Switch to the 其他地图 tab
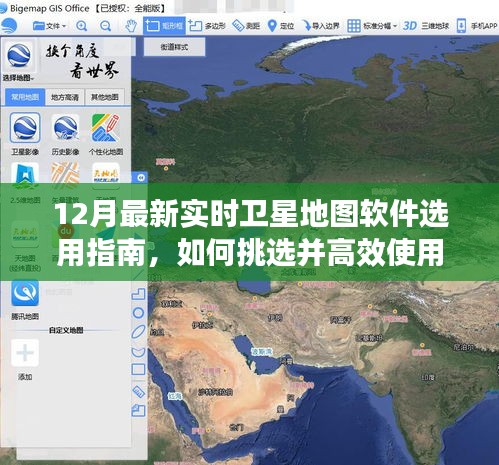Image resolution: width=499 pixels, height=465 pixels. (105, 97)
